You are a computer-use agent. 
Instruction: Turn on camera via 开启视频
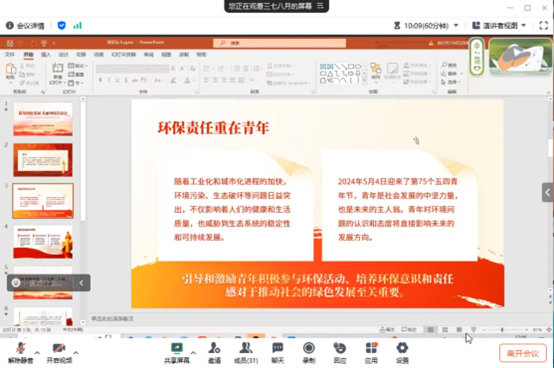click(x=59, y=352)
